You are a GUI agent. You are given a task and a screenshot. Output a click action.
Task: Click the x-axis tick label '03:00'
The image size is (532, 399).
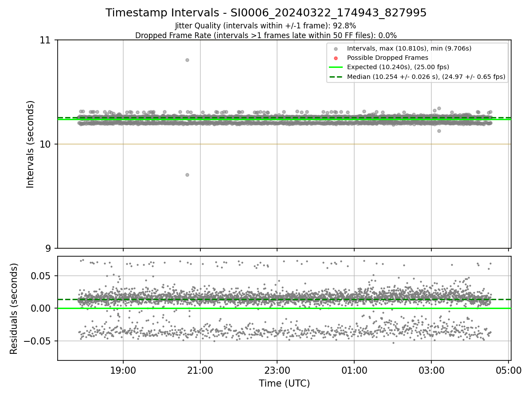(x=431, y=370)
